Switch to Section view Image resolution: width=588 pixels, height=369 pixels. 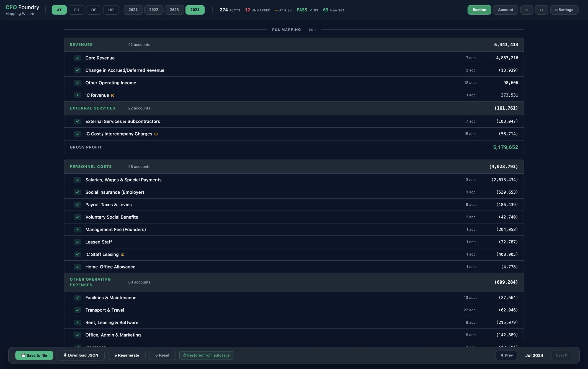coord(479,10)
